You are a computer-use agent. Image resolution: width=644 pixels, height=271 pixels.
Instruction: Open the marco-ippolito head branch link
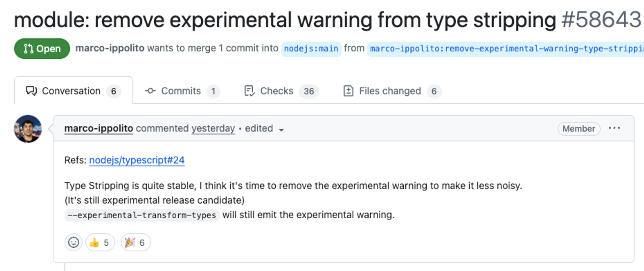pos(506,49)
